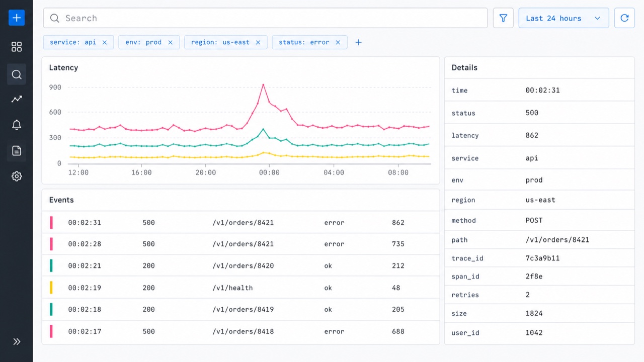Viewport: 644px width, 362px height.
Task: Click the 00:00 label on chart axis
Action: 269,172
